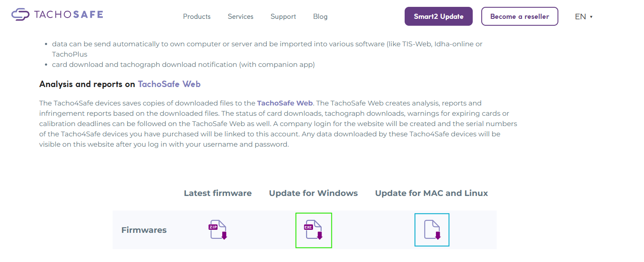
Task: Click the Analysis and reports on heading
Action: (x=87, y=84)
